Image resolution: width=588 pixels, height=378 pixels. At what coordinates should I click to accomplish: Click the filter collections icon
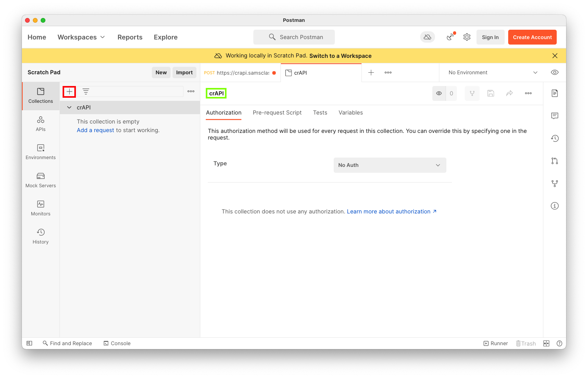[x=86, y=91]
